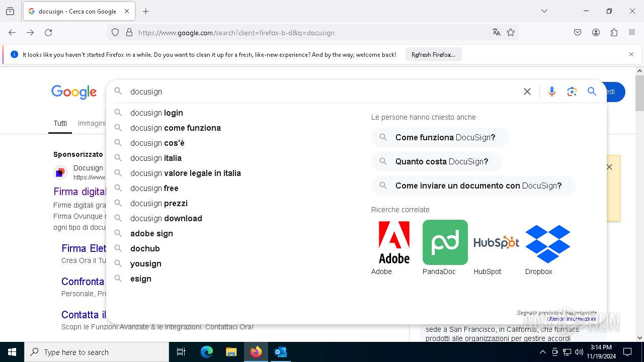The height and width of the screenshot is (362, 644).
Task: Switch to the Tutti results tab
Action: [60, 123]
